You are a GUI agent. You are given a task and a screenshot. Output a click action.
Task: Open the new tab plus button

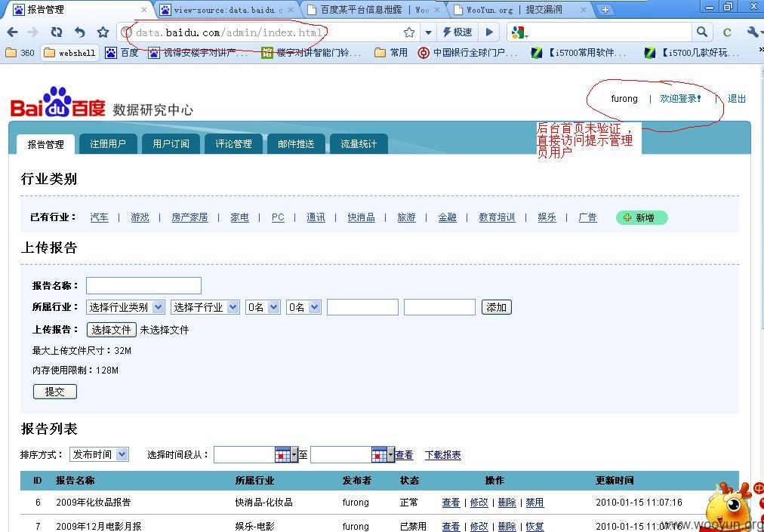point(605,10)
